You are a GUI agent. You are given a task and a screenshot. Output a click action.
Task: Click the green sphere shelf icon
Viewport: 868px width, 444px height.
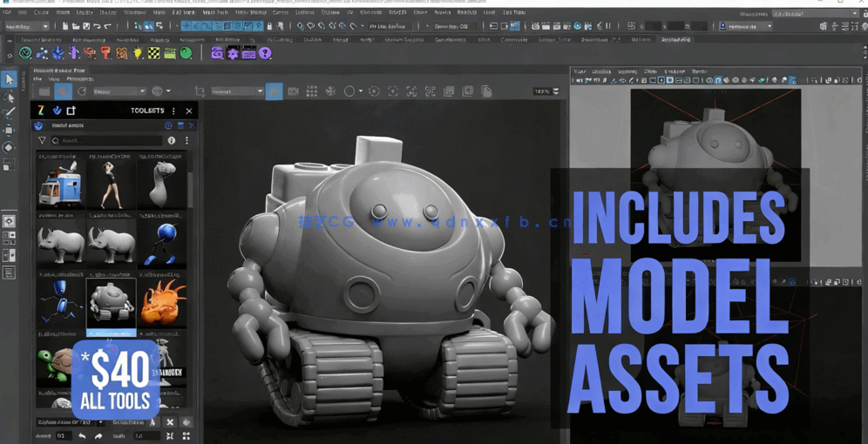point(186,53)
